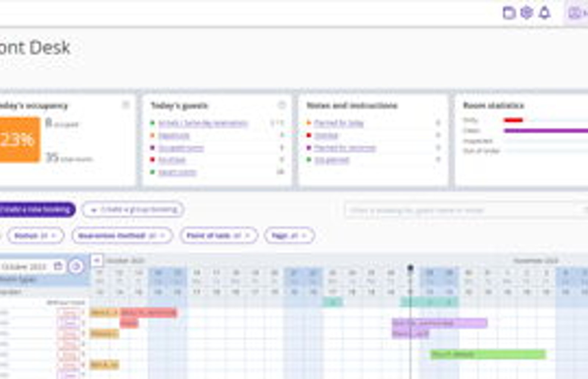The width and height of the screenshot is (588, 379).
Task: Open the Tags filter dropdown
Action: click(289, 235)
